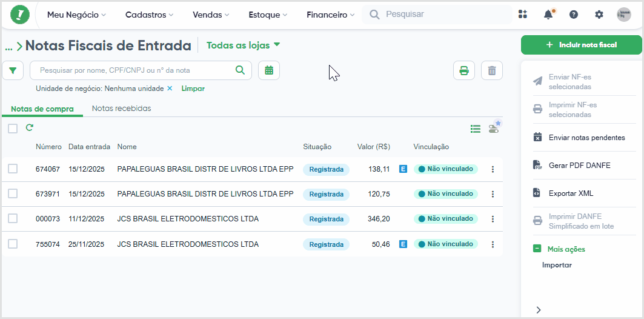Click the refresh list icon
The height and width of the screenshot is (319, 644).
pyautogui.click(x=29, y=128)
